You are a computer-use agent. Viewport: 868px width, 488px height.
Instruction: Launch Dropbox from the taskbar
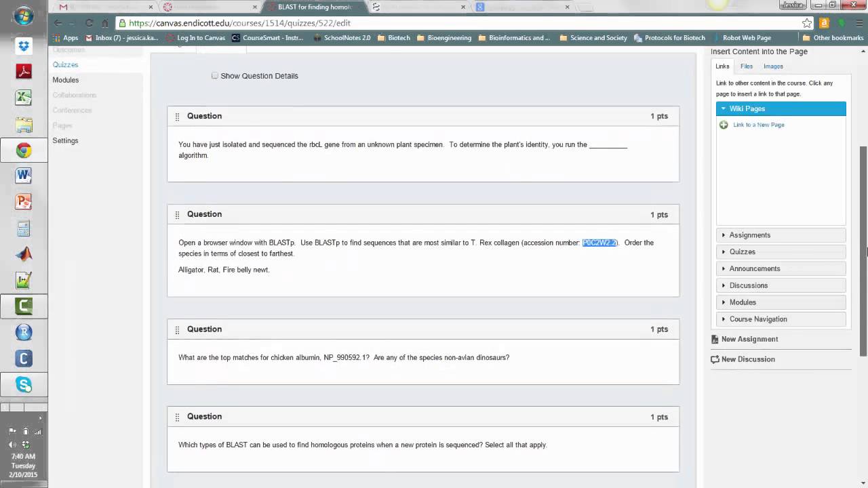(x=24, y=46)
